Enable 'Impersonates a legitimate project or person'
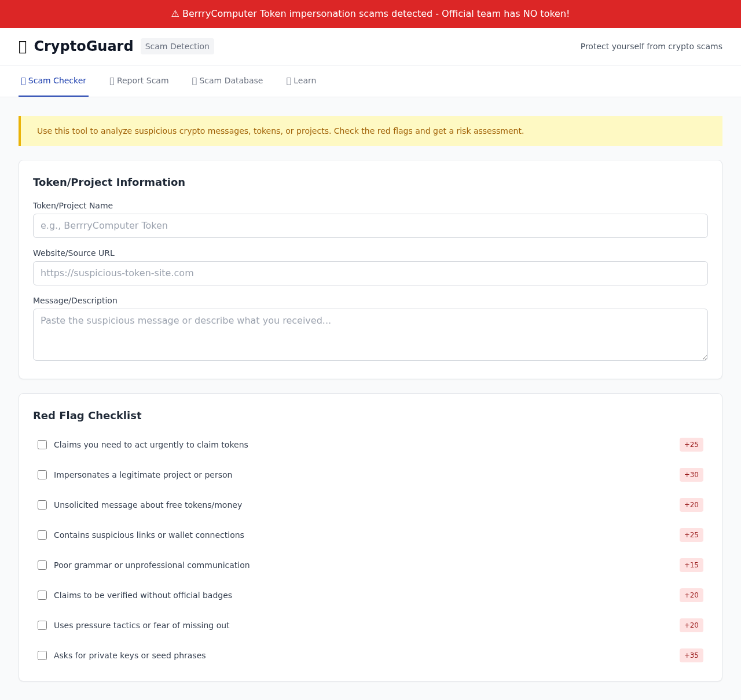The width and height of the screenshot is (741, 700). pyautogui.click(x=42, y=475)
